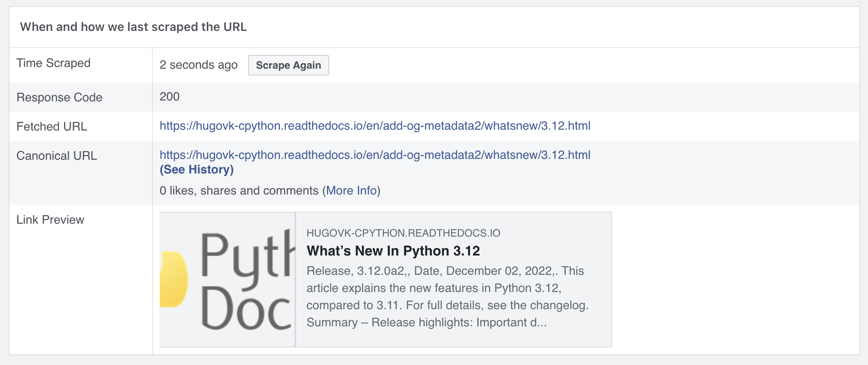This screenshot has width=868, height=365.
Task: Select the Canonical URL row label
Action: click(57, 156)
